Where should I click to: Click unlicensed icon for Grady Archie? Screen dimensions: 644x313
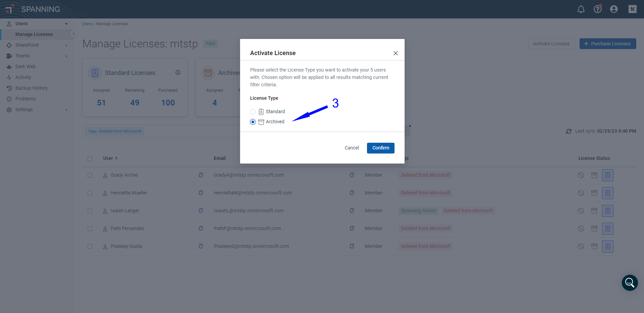(581, 175)
